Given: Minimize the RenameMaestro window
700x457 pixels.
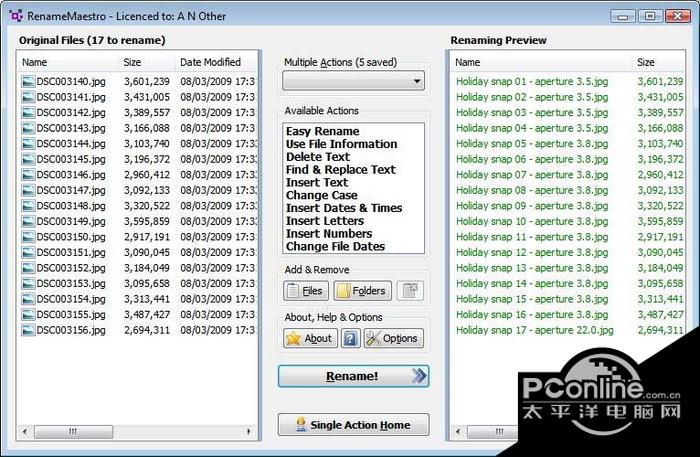Looking at the screenshot, I should click(x=623, y=17).
